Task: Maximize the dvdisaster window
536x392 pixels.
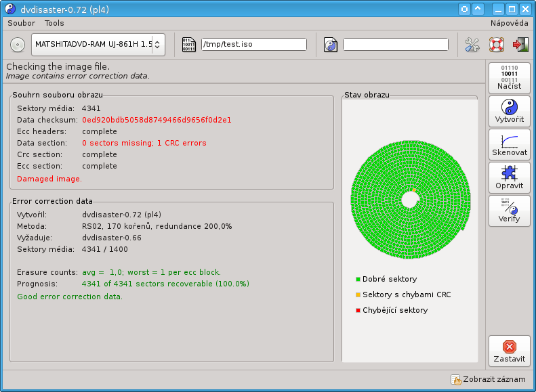Action: (512, 9)
